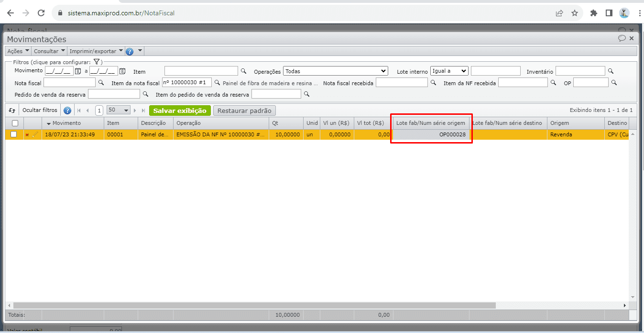
Task: Open the Operações dropdown showing Todas
Action: point(336,71)
